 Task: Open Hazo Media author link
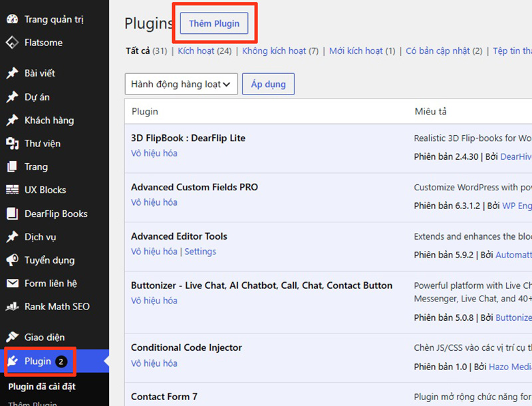click(510, 367)
